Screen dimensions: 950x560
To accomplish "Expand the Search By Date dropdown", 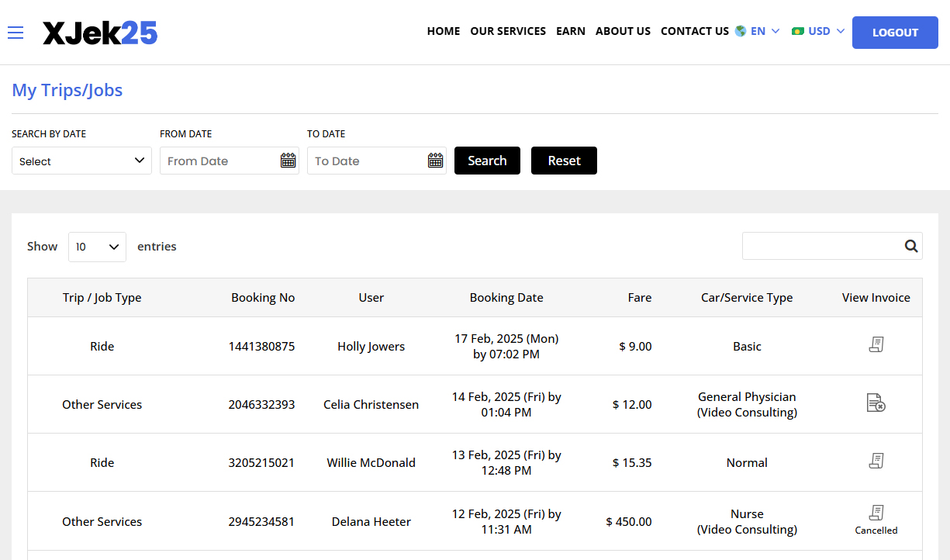I will [x=81, y=161].
